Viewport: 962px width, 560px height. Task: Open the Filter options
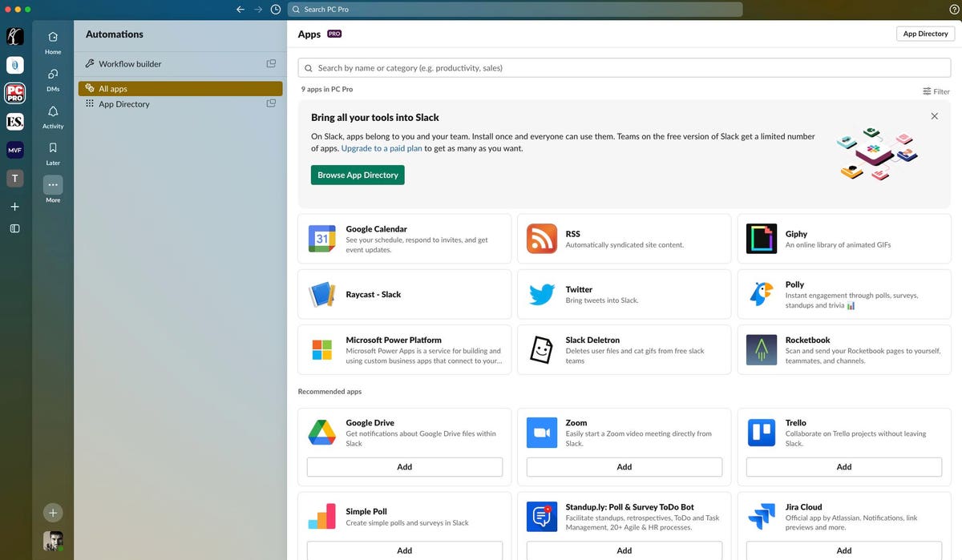pos(936,91)
